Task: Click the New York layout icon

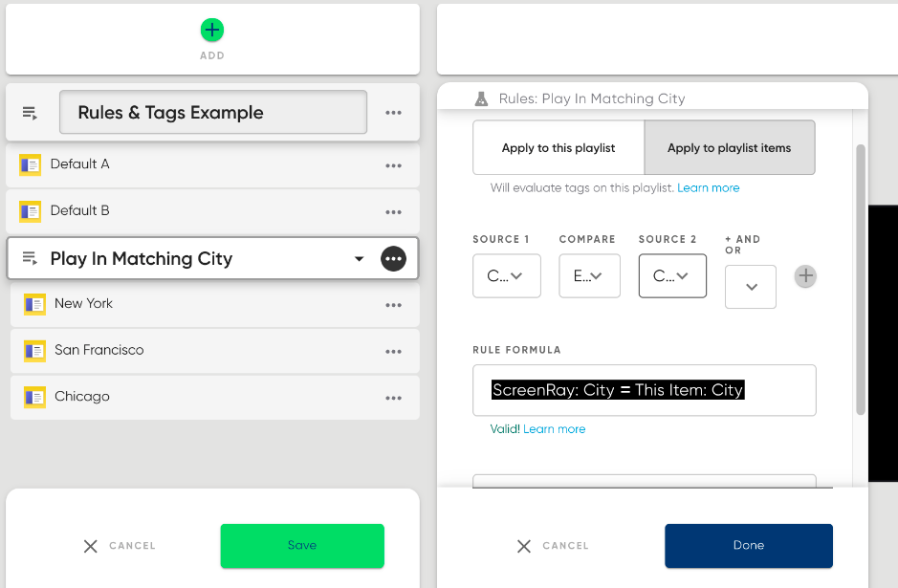Action: pyautogui.click(x=34, y=305)
